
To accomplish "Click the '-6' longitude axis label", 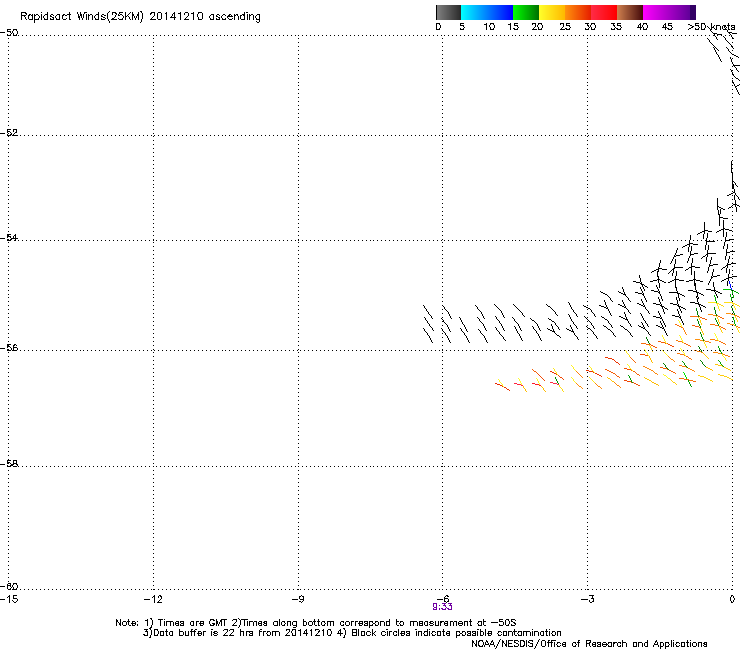I will pos(442,599).
